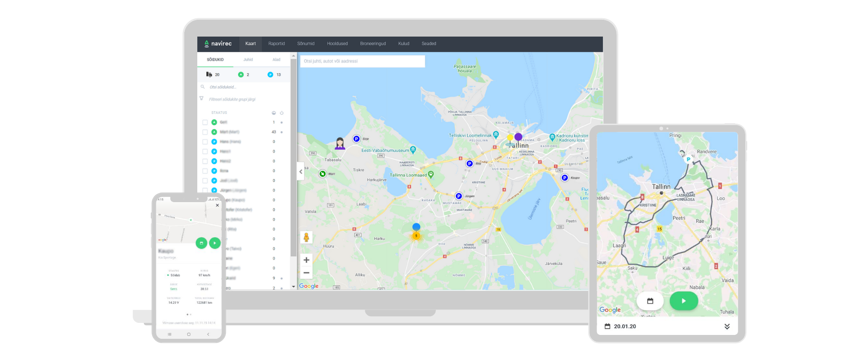Tap the phone back navigation button

click(208, 334)
